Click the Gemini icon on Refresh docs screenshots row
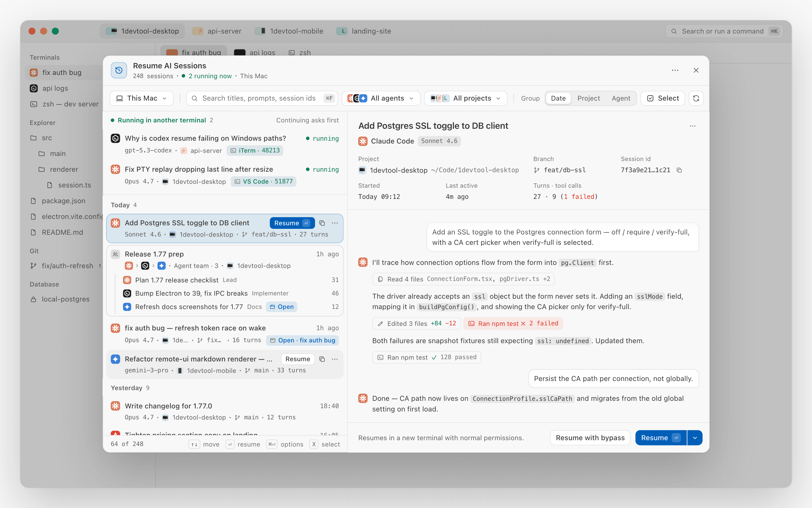The width and height of the screenshot is (812, 508). (127, 307)
